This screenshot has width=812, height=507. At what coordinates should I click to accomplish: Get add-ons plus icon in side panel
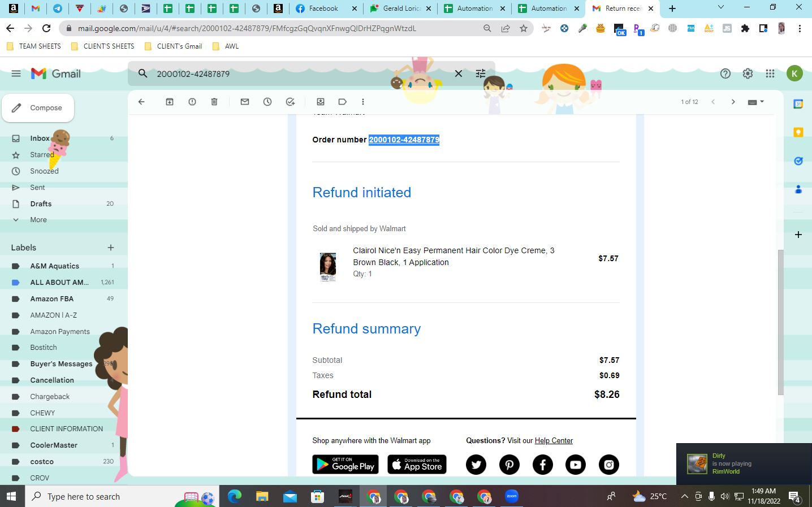click(798, 235)
